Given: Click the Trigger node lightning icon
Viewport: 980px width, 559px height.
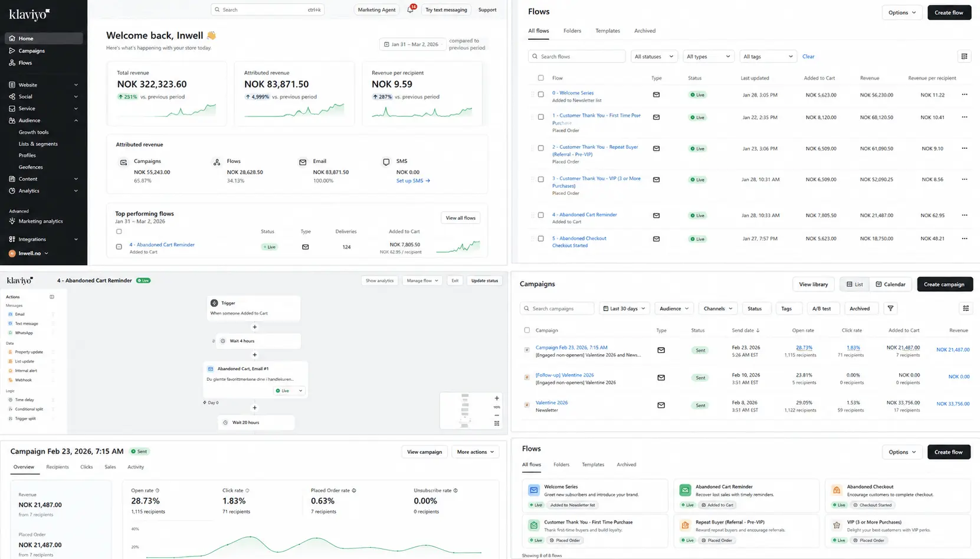Looking at the screenshot, I should (214, 303).
